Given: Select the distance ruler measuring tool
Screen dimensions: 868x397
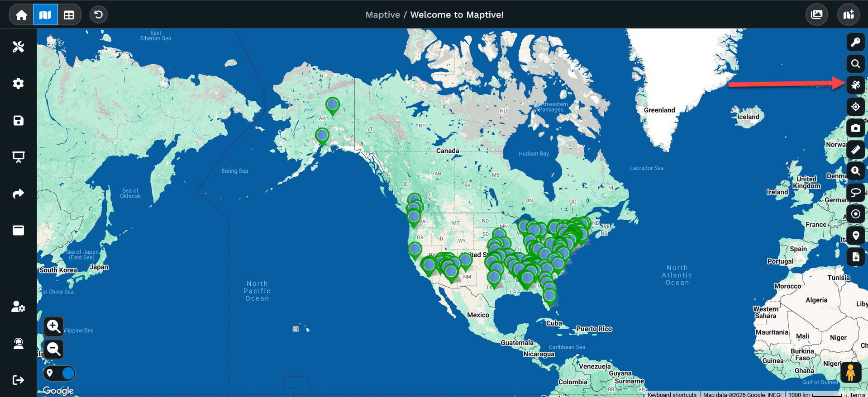Looking at the screenshot, I should pos(855,150).
